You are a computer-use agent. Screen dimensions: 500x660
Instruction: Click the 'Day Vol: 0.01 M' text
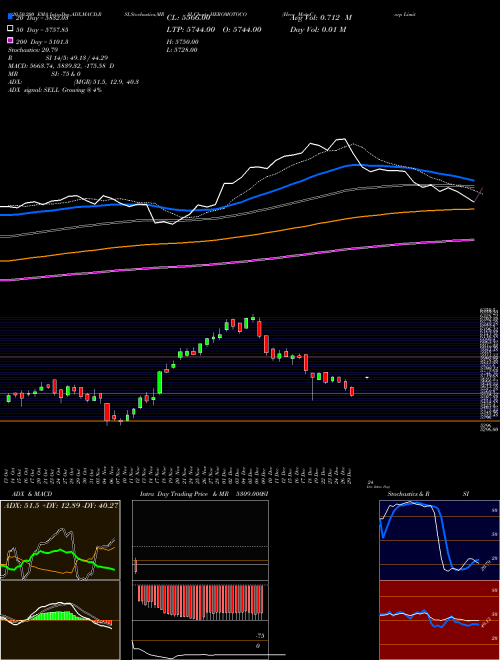tap(318, 29)
